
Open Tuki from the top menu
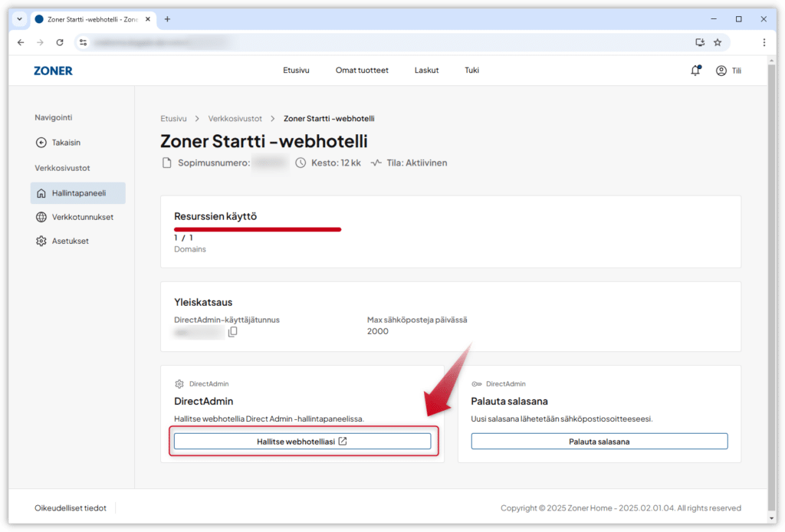click(x=471, y=71)
